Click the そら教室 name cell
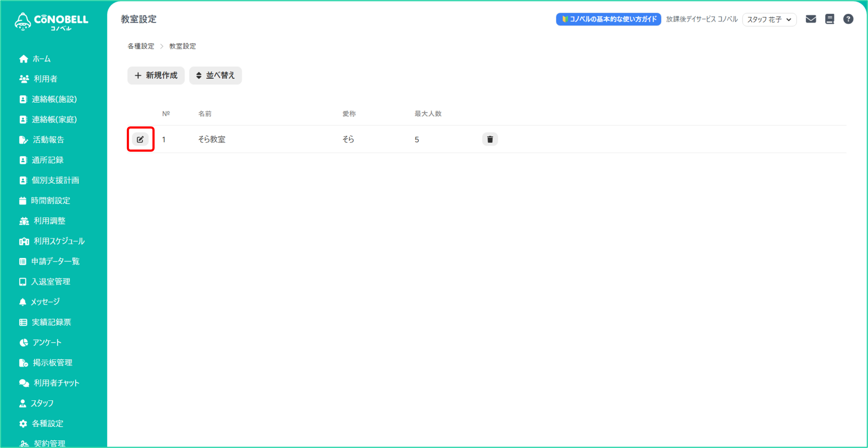 pos(212,139)
